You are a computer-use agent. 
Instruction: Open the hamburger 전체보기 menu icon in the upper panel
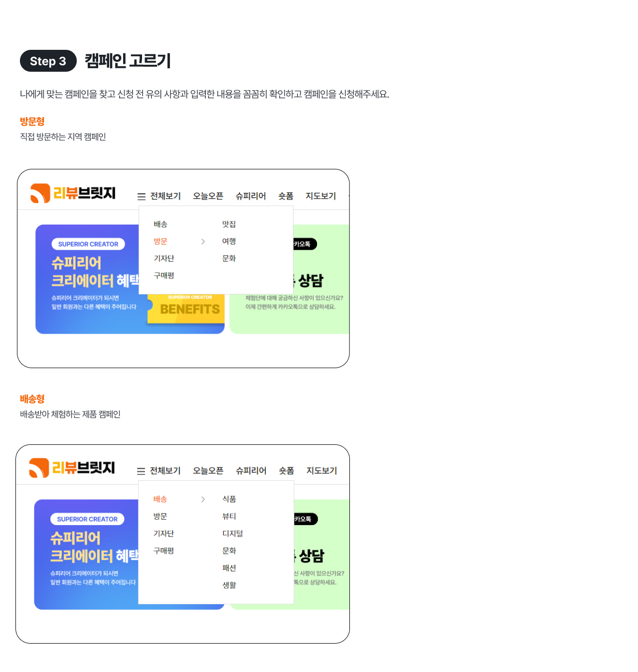point(142,197)
